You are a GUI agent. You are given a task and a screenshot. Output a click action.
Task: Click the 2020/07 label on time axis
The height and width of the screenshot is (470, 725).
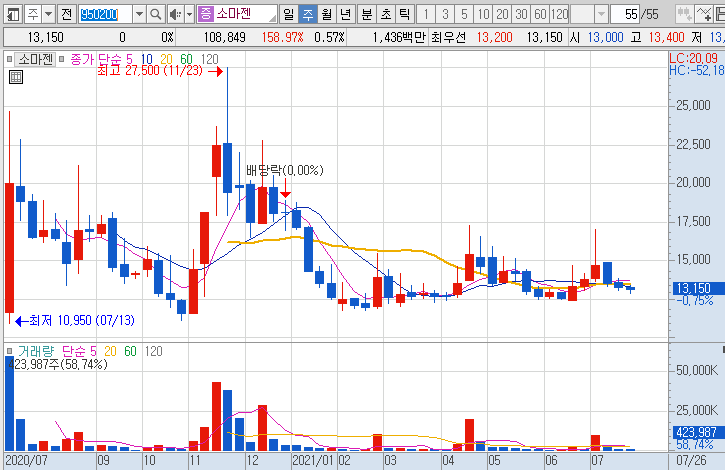26,460
